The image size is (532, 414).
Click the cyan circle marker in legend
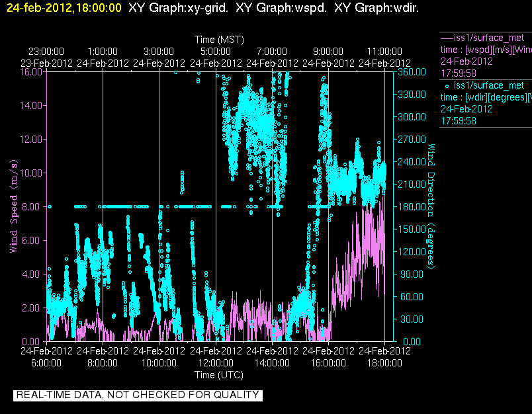tap(447, 86)
